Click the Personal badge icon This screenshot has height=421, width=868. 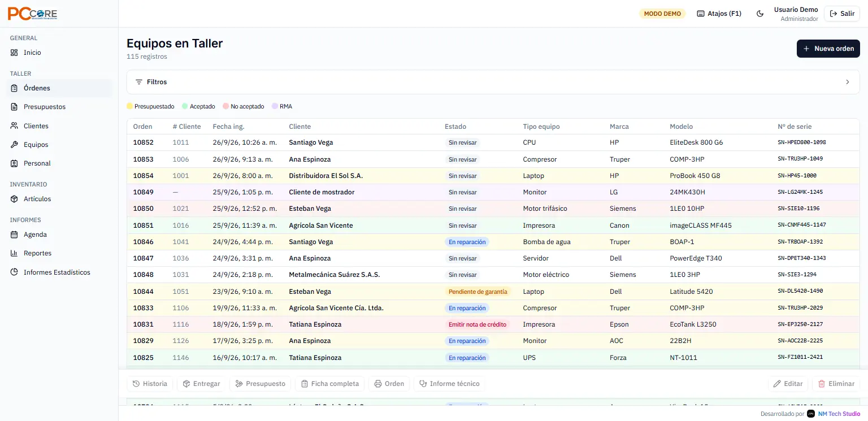(x=14, y=163)
